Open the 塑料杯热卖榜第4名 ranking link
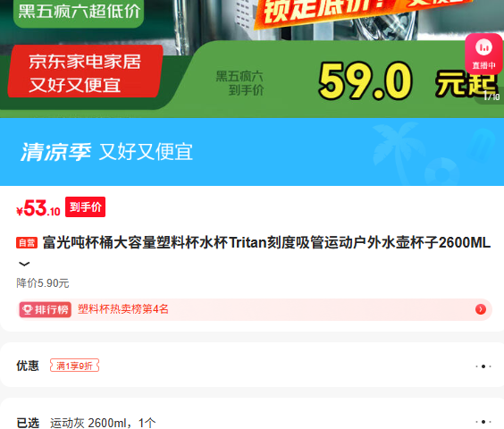 click(123, 309)
